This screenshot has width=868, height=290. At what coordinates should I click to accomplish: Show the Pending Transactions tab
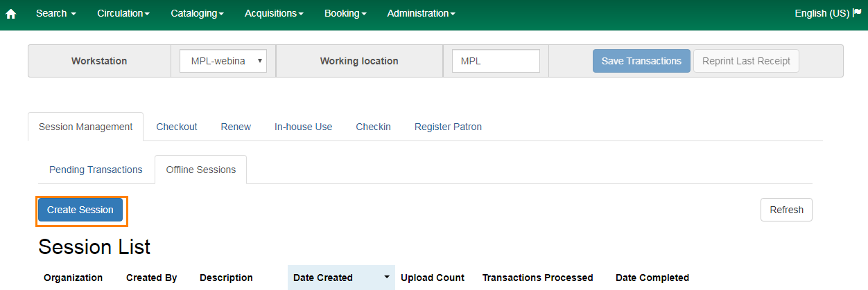(x=96, y=170)
